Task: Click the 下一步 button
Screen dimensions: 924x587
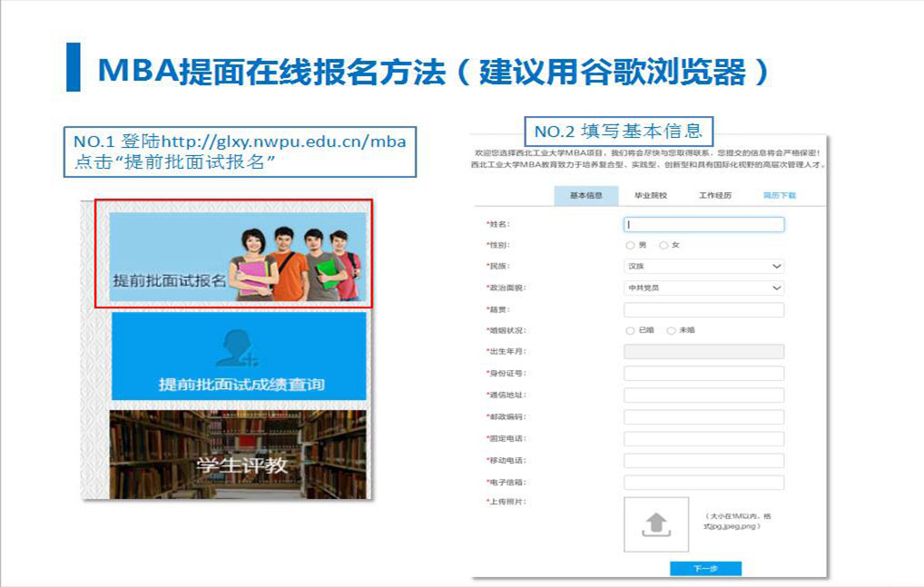Action: [705, 568]
